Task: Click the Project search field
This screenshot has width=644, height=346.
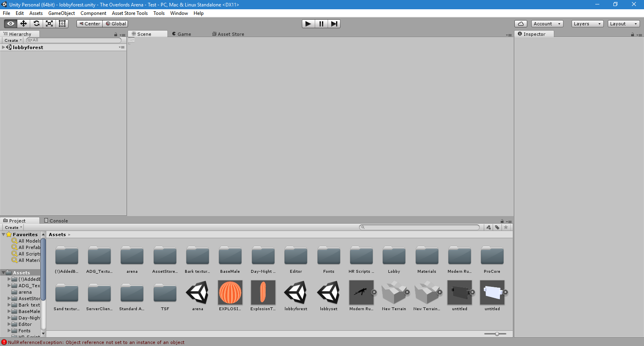Action: point(419,227)
